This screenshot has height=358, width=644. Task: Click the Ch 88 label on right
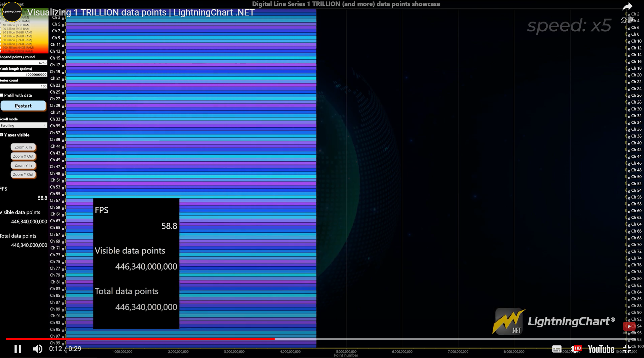[636, 306]
